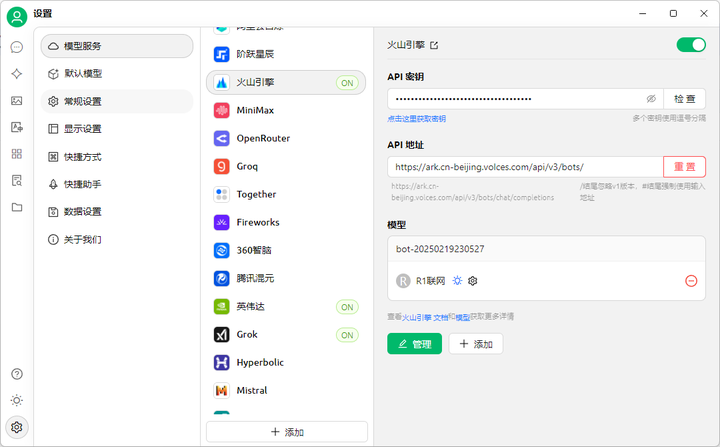Select the Hyperbolic provider
Viewport: 720px width, 447px height.
[286, 362]
